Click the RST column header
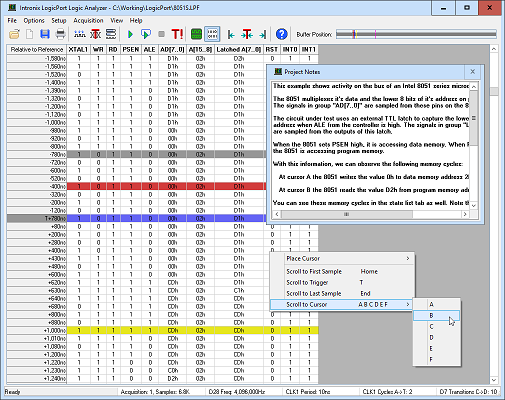505x400 pixels. (x=272, y=49)
